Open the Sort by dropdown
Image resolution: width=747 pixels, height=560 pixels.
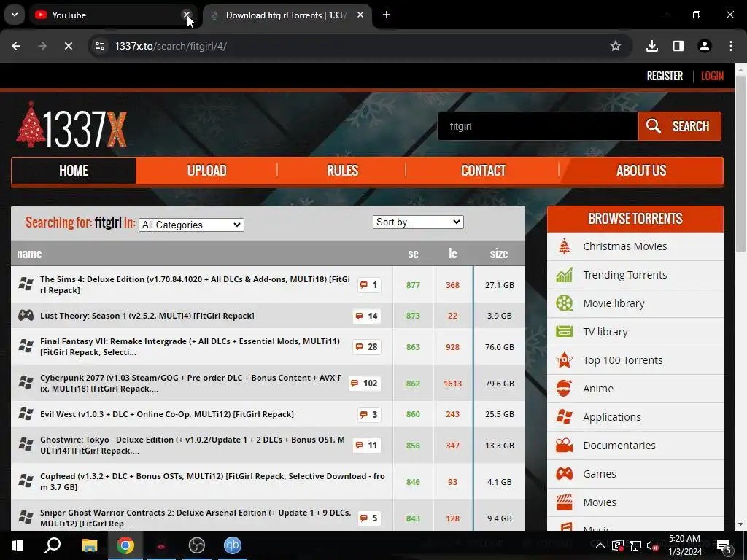click(x=418, y=222)
